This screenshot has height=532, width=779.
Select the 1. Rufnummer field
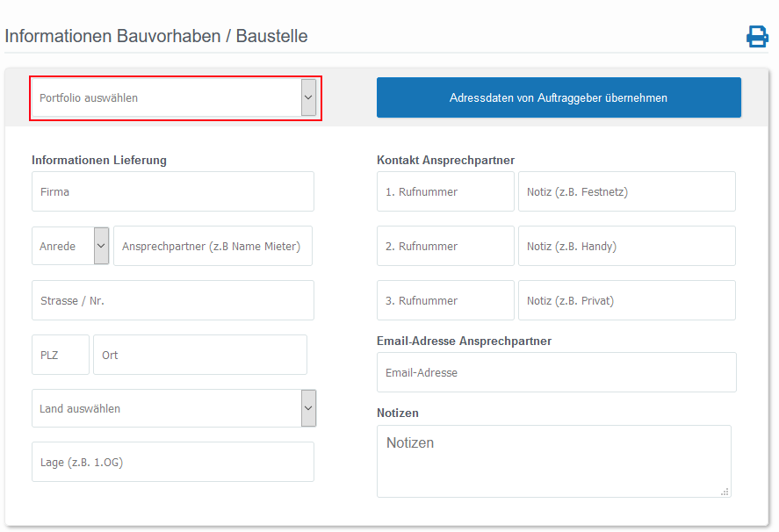tap(445, 191)
